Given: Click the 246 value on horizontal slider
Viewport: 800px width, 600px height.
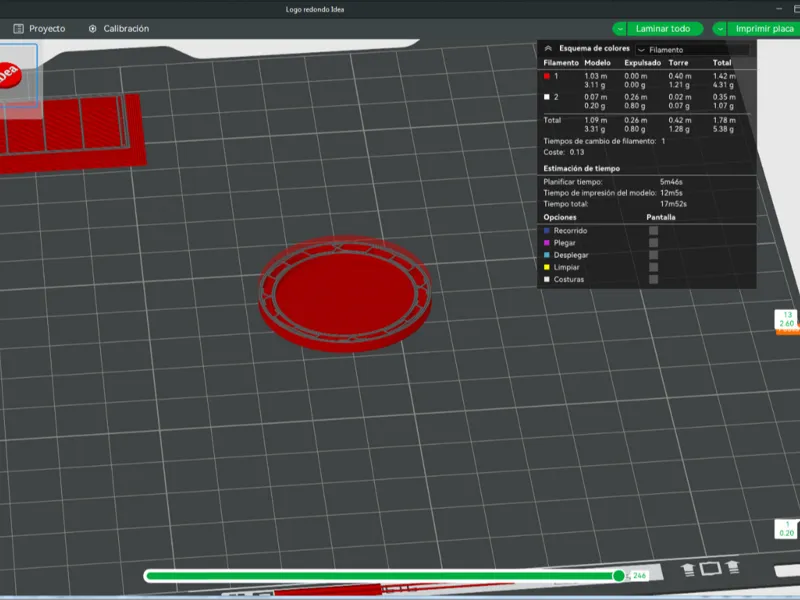Looking at the screenshot, I should pyautogui.click(x=639, y=575).
